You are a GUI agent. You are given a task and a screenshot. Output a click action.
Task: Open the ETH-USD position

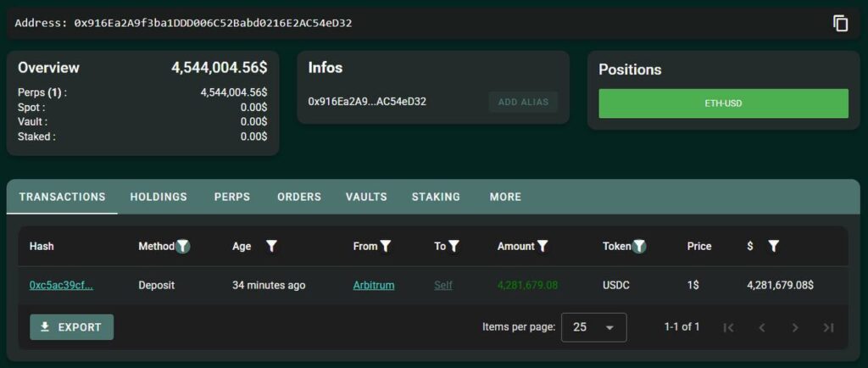723,103
